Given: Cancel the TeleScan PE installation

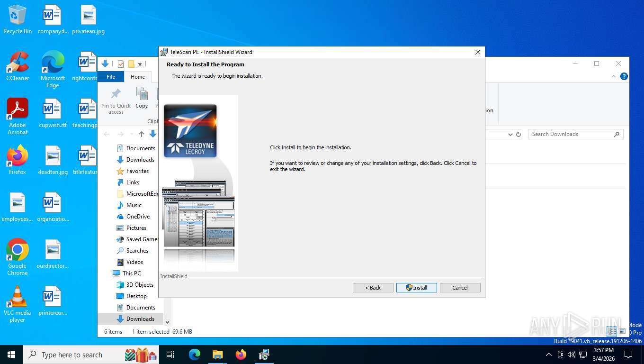Looking at the screenshot, I should (460, 288).
